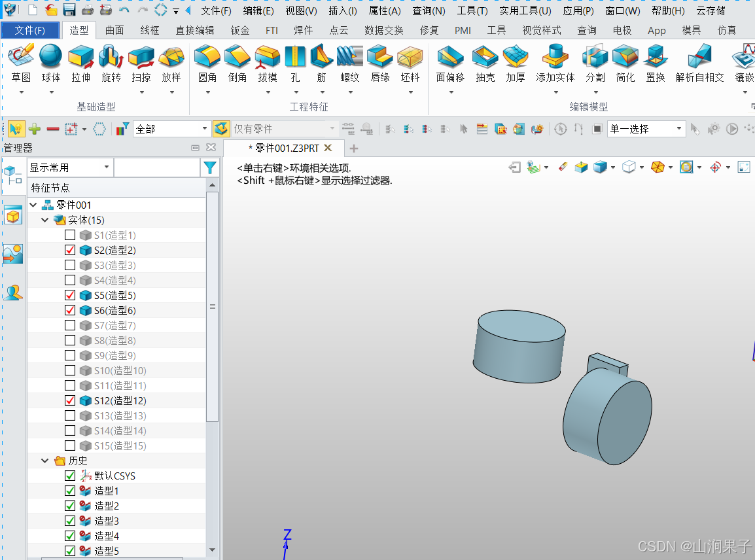Expand the 添加实体 dropdown arrow

coord(555,92)
